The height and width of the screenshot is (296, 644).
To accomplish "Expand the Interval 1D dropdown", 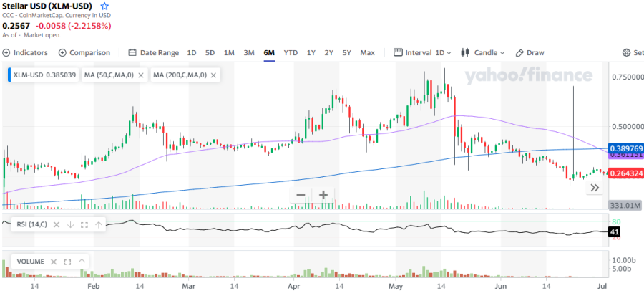I will (422, 52).
